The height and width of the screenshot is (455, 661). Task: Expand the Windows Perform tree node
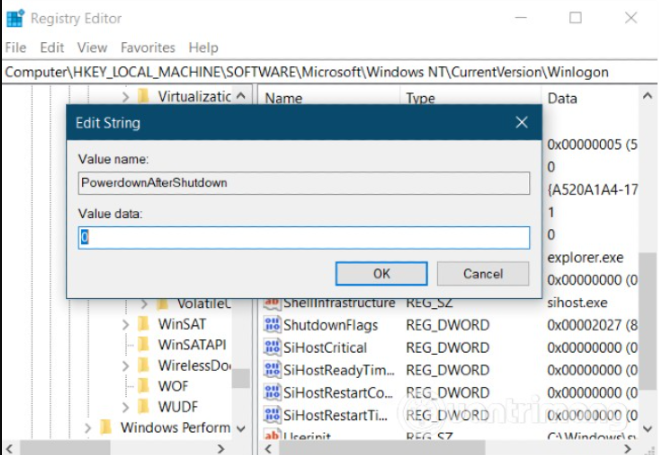click(88, 428)
